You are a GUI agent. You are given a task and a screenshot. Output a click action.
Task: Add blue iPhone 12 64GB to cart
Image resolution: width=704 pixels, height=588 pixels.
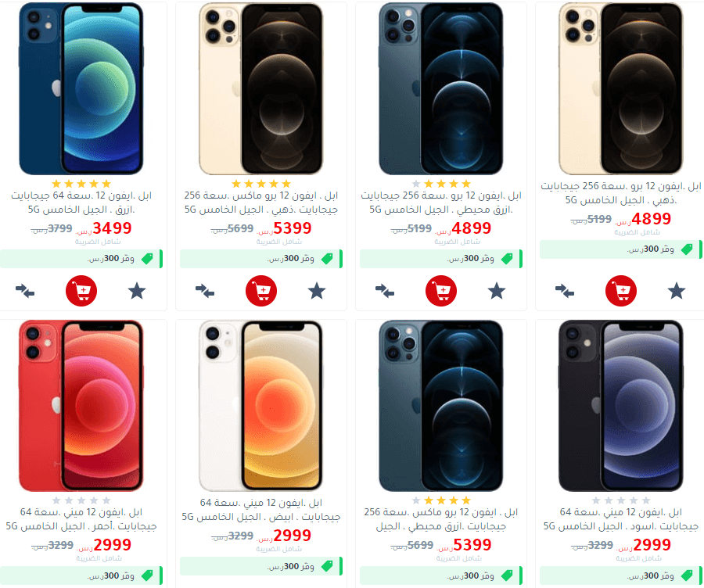(81, 291)
